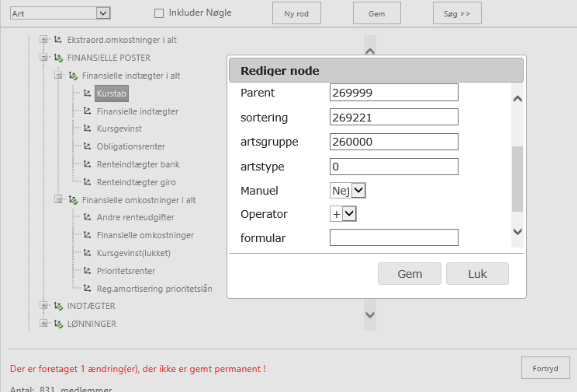Collapse FINANSIELLE POSTER node
Screen dimensions: 577x392
pyautogui.click(x=43, y=57)
